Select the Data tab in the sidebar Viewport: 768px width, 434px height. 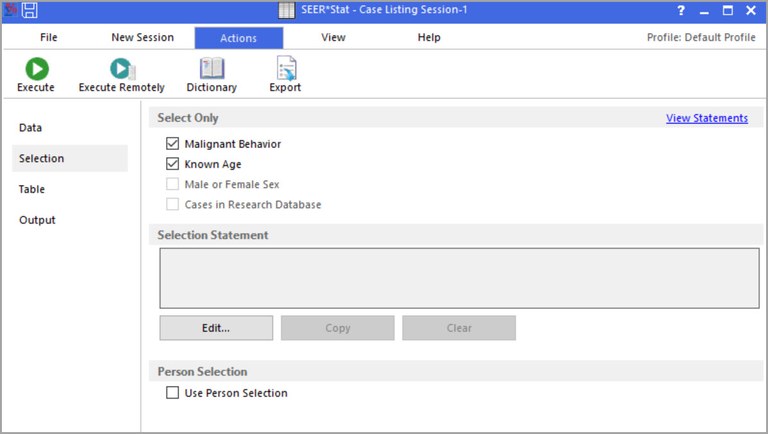click(31, 128)
